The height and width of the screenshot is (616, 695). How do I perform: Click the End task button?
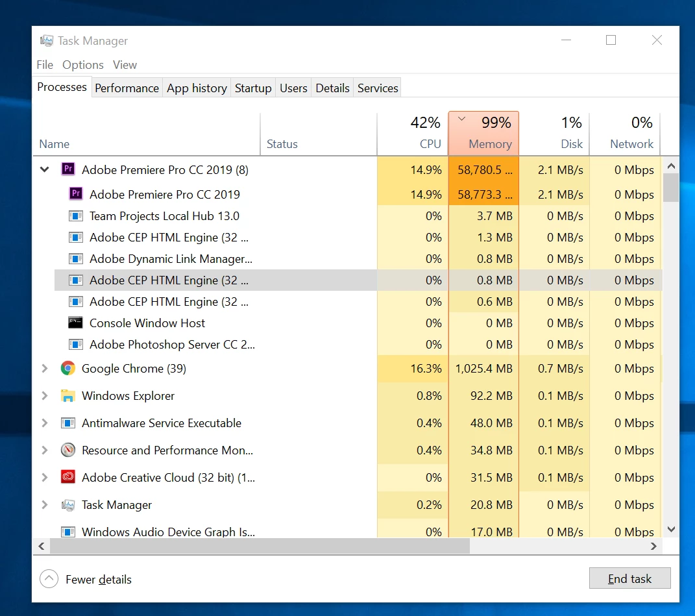coord(630,578)
